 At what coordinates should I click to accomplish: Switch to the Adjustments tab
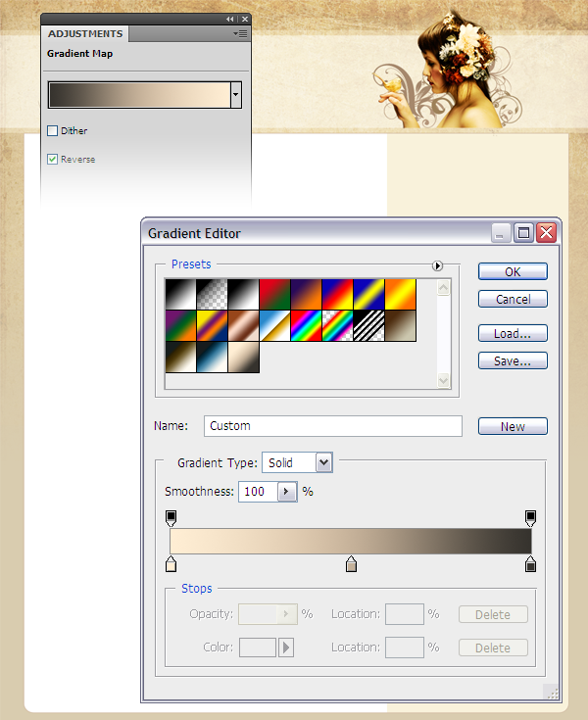(x=85, y=34)
